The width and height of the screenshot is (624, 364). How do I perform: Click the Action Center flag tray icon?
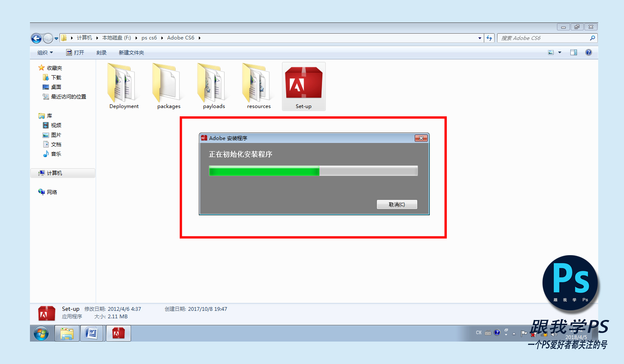pos(524,333)
